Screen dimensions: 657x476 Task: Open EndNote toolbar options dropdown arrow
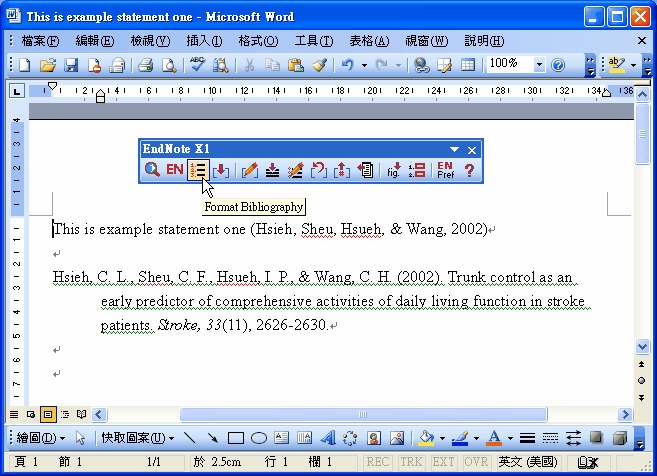454,150
